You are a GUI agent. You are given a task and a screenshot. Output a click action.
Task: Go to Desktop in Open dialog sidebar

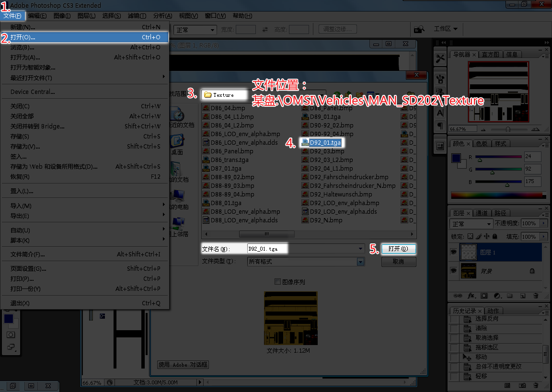point(177,145)
